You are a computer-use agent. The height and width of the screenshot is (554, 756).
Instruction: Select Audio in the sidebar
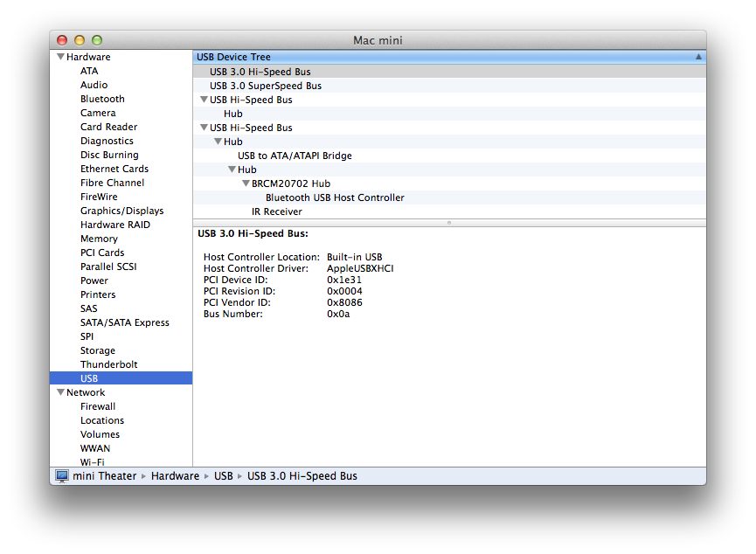[x=94, y=85]
